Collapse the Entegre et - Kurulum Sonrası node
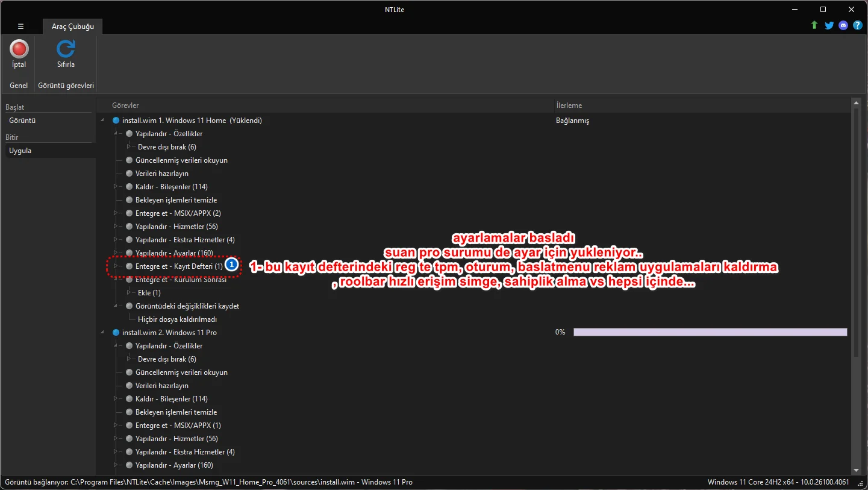The width and height of the screenshot is (868, 490). [116, 280]
